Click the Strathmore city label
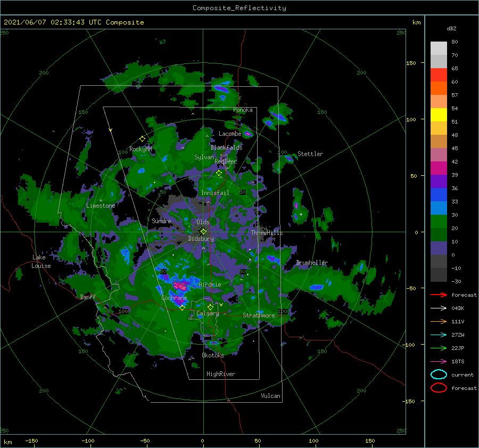This screenshot has height=448, width=479. click(259, 315)
